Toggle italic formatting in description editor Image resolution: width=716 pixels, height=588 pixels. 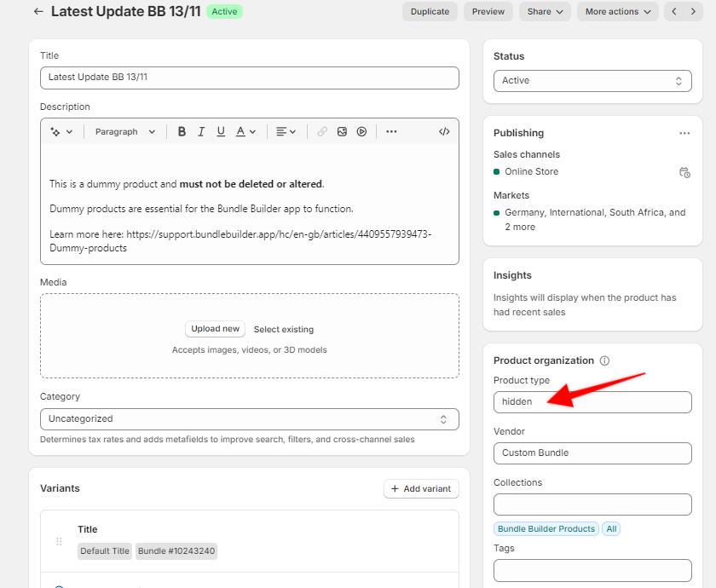(201, 132)
